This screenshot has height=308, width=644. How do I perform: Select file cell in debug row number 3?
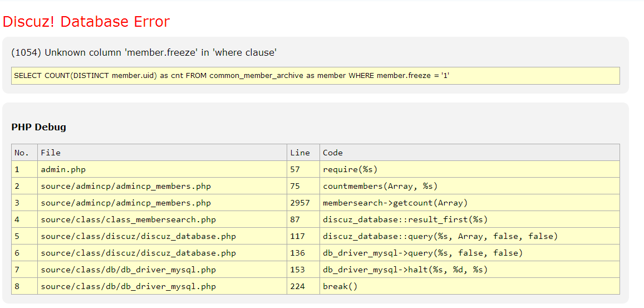[x=162, y=203]
